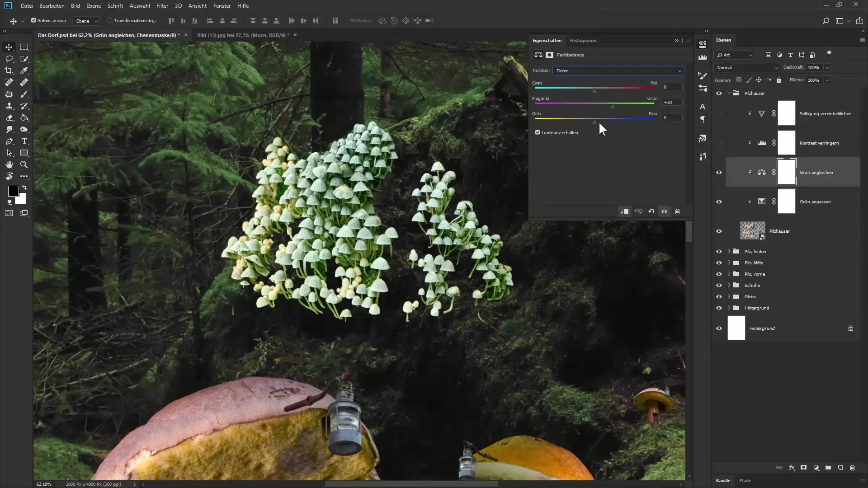Hide the Gleise group
The width and height of the screenshot is (868, 488).
coord(719,297)
